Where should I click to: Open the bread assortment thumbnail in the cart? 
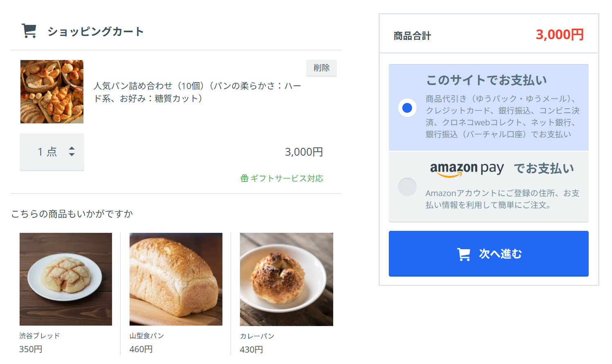52,92
